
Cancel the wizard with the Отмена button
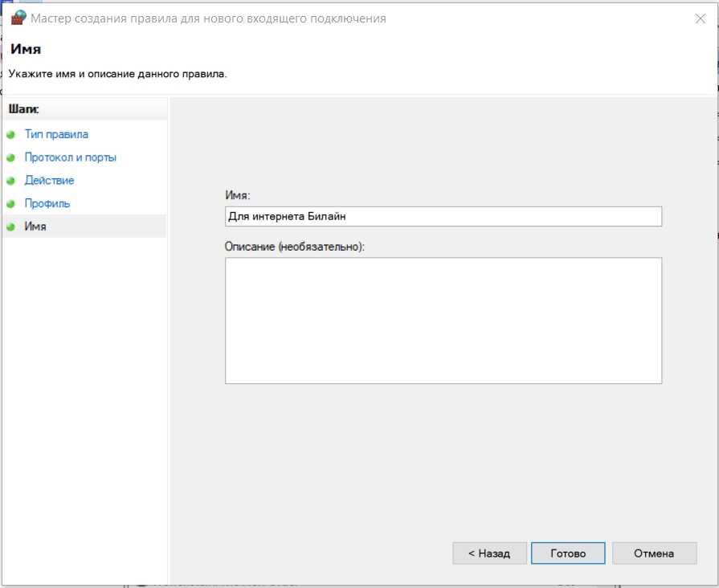pyautogui.click(x=653, y=553)
